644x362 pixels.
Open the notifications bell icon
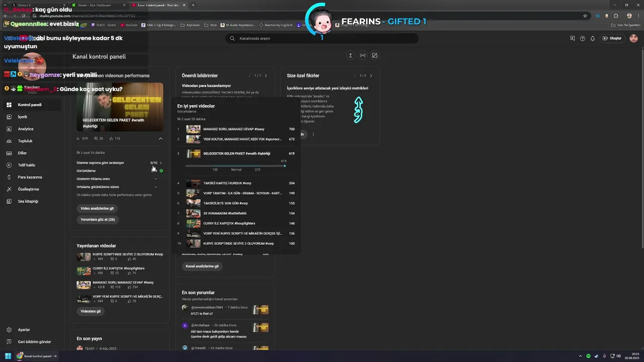[593, 38]
